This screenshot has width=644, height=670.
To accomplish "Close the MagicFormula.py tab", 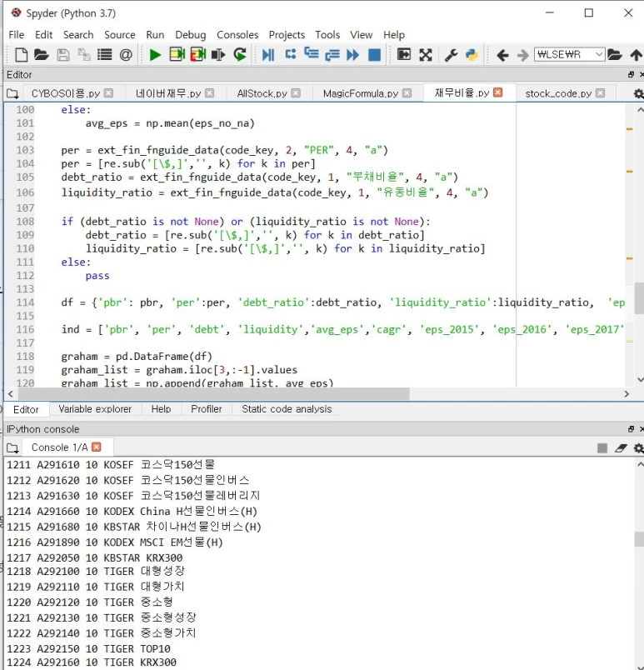I will 407,93.
